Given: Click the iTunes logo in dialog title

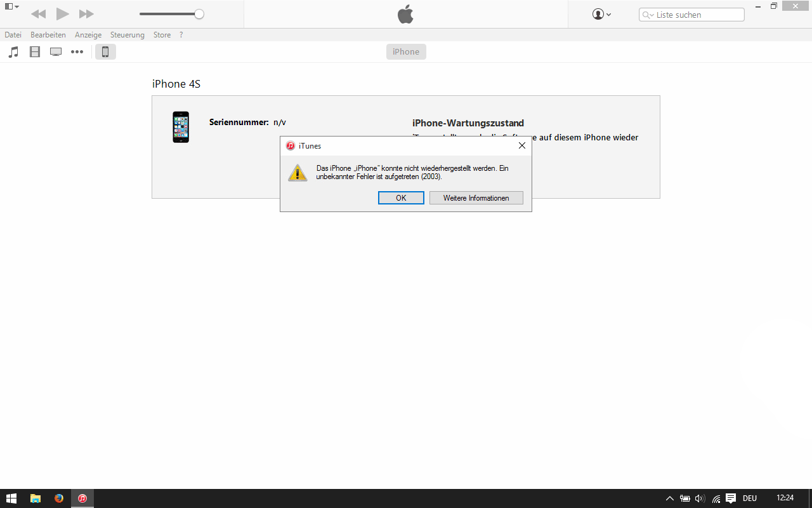Looking at the screenshot, I should click(291, 145).
